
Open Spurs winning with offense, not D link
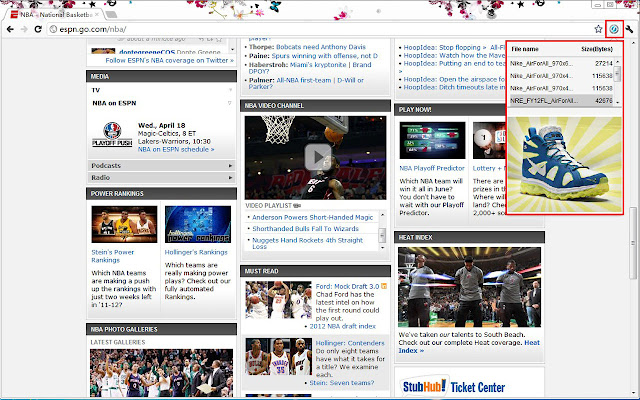(x=324, y=56)
